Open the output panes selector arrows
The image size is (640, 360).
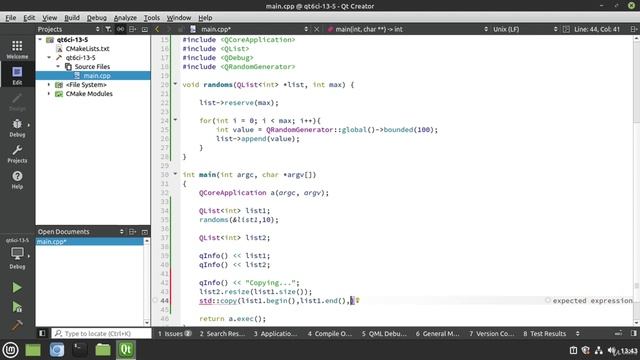[578, 333]
